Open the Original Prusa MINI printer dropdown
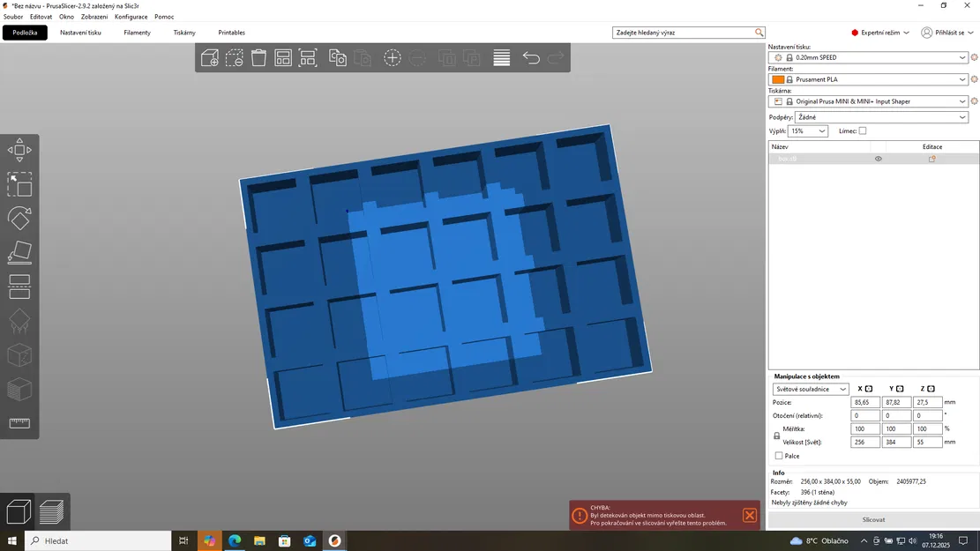Screen dimensions: 980x551 tap(868, 101)
